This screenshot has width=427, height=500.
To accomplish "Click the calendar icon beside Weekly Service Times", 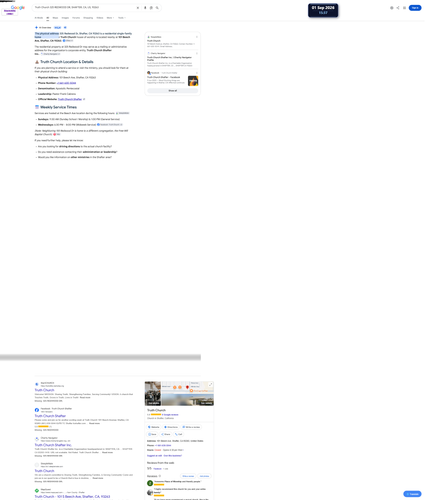I will pyautogui.click(x=37, y=107).
